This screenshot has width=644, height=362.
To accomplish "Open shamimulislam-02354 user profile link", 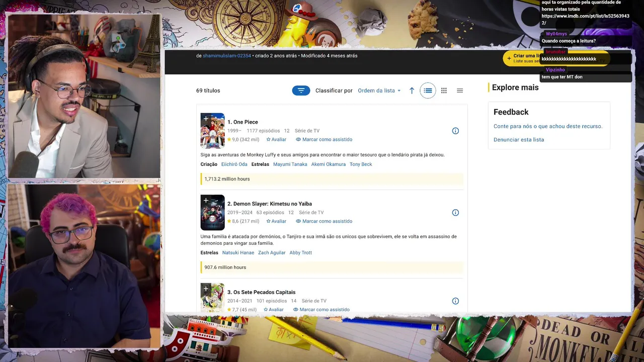I will 227,56.
